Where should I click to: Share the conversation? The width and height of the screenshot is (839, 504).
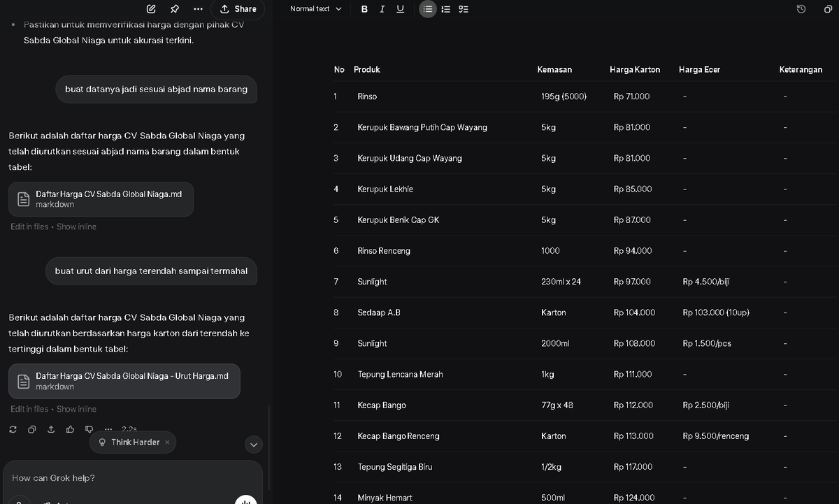pyautogui.click(x=238, y=9)
